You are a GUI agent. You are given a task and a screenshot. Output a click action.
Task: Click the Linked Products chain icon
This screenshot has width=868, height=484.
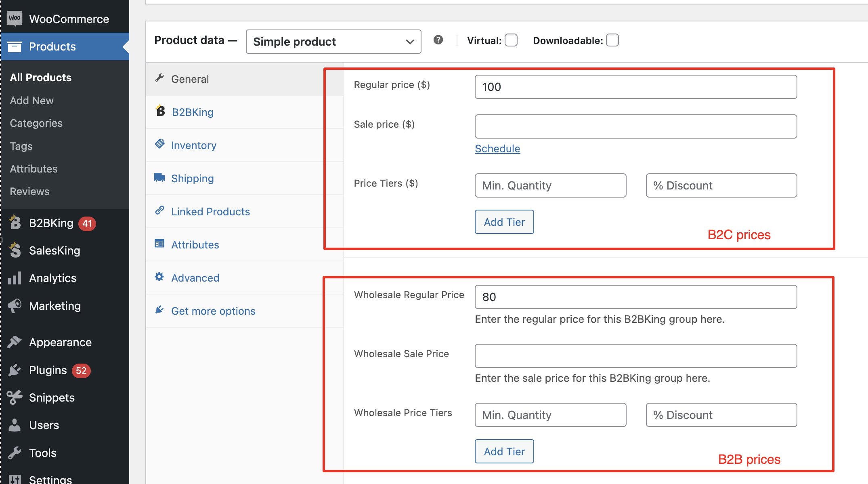click(x=159, y=210)
